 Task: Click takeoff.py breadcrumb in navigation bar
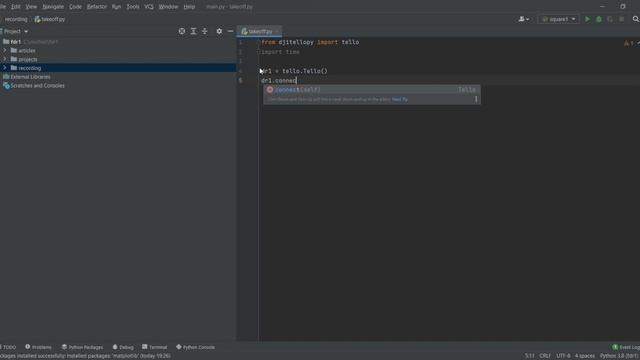point(50,19)
